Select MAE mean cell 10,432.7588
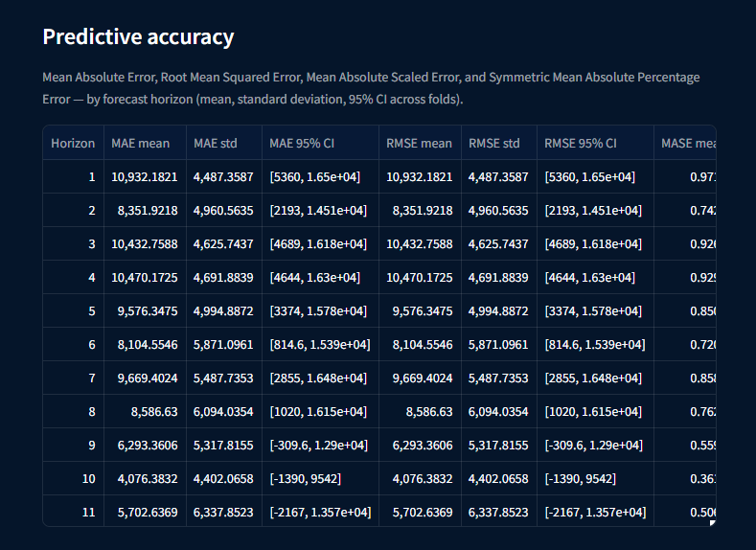The image size is (756, 550). pos(145,244)
